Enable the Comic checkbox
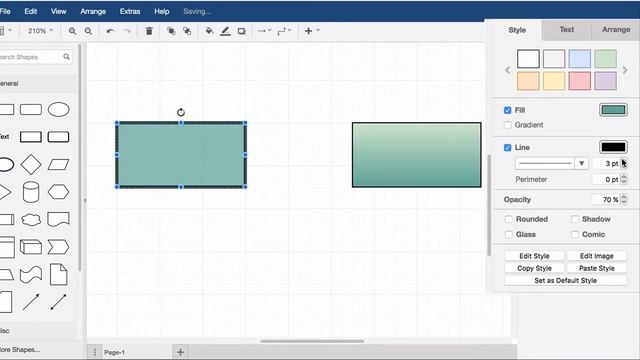Image resolution: width=640 pixels, height=360 pixels. [x=575, y=234]
